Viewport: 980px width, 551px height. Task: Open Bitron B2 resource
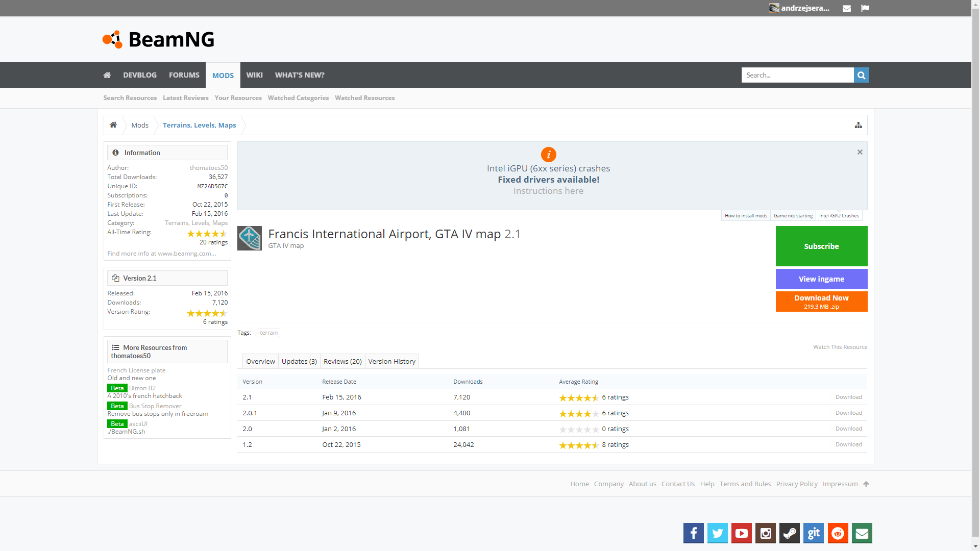coord(142,388)
